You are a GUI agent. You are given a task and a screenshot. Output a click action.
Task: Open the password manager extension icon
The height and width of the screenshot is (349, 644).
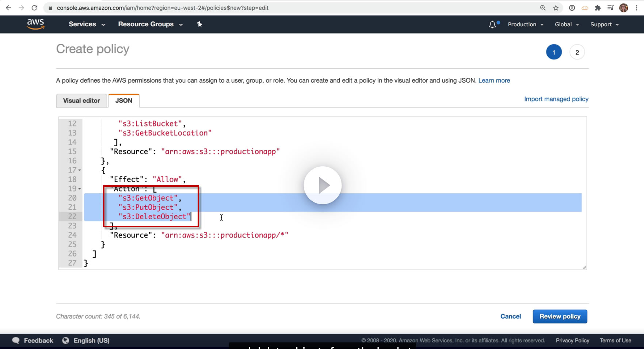coord(572,8)
